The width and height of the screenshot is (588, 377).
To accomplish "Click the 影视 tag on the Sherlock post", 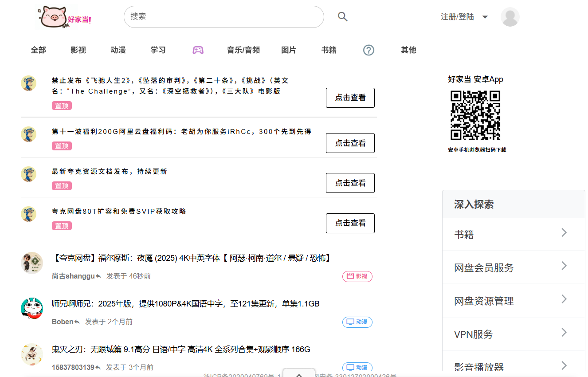I will pos(357,276).
